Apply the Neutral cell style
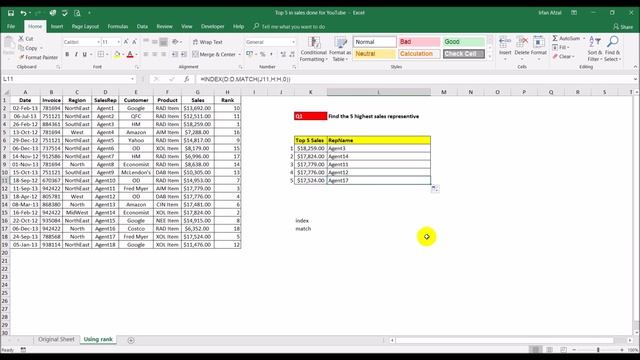 [x=374, y=54]
